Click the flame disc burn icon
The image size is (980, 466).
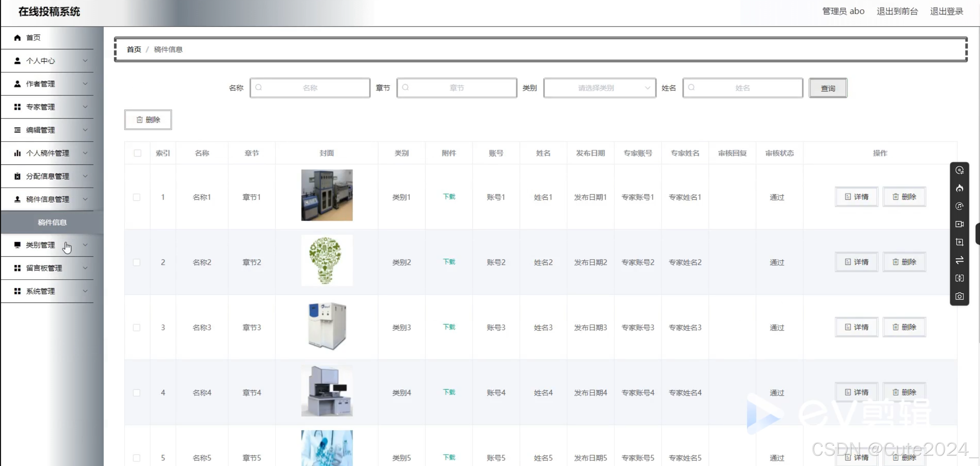point(959,188)
